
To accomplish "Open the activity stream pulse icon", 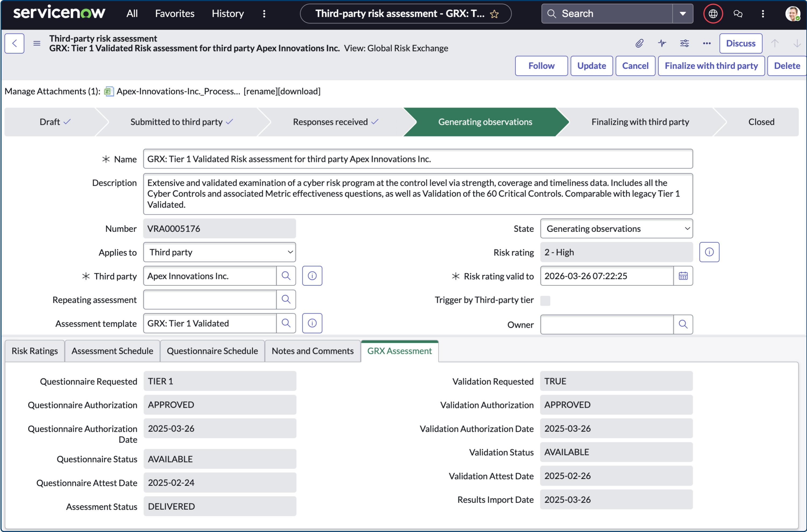I will pos(662,44).
